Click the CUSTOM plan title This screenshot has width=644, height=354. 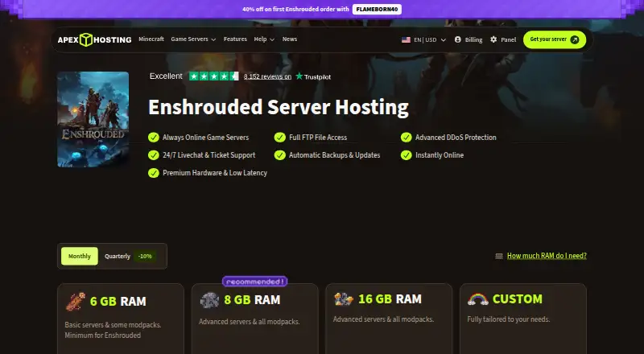[518, 299]
